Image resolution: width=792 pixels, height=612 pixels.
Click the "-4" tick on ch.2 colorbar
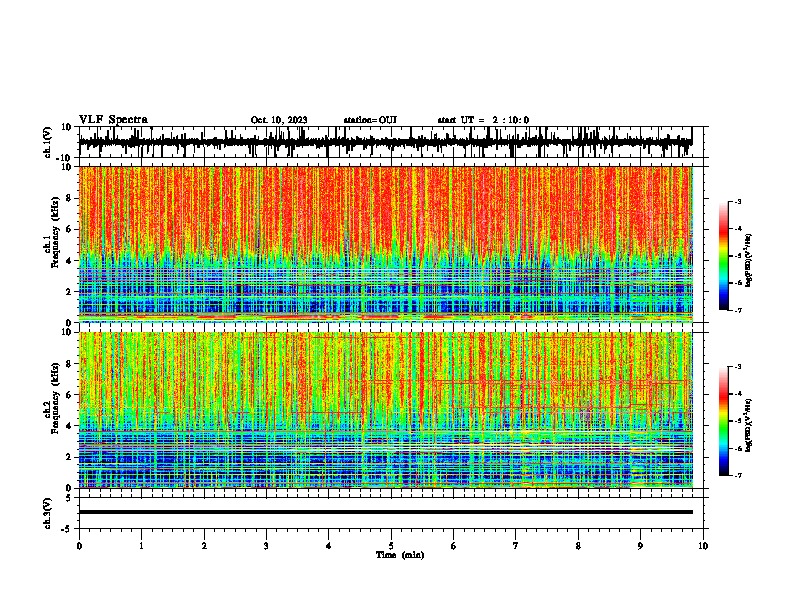(x=738, y=394)
